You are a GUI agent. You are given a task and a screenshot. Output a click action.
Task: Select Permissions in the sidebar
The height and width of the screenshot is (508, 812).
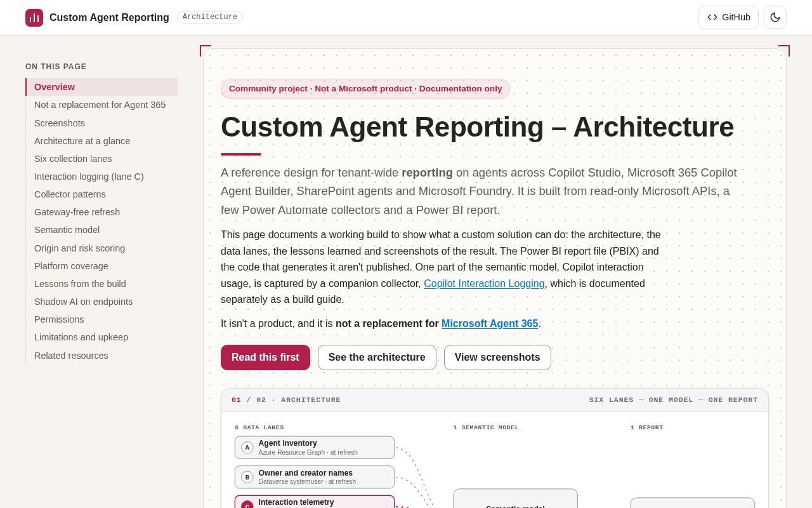tap(101, 319)
